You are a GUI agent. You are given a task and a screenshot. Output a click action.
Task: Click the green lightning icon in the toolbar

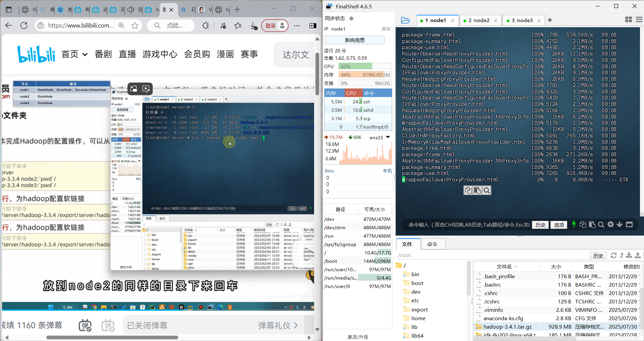(574, 225)
